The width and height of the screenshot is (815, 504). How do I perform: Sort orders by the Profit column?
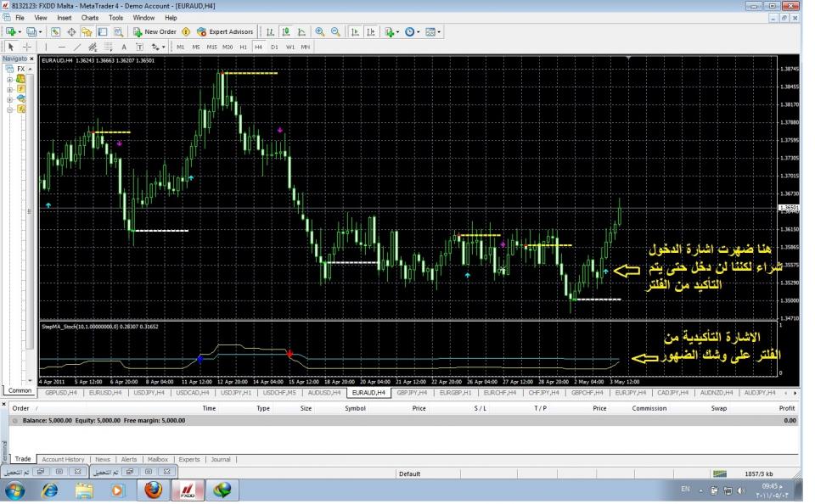click(x=786, y=408)
